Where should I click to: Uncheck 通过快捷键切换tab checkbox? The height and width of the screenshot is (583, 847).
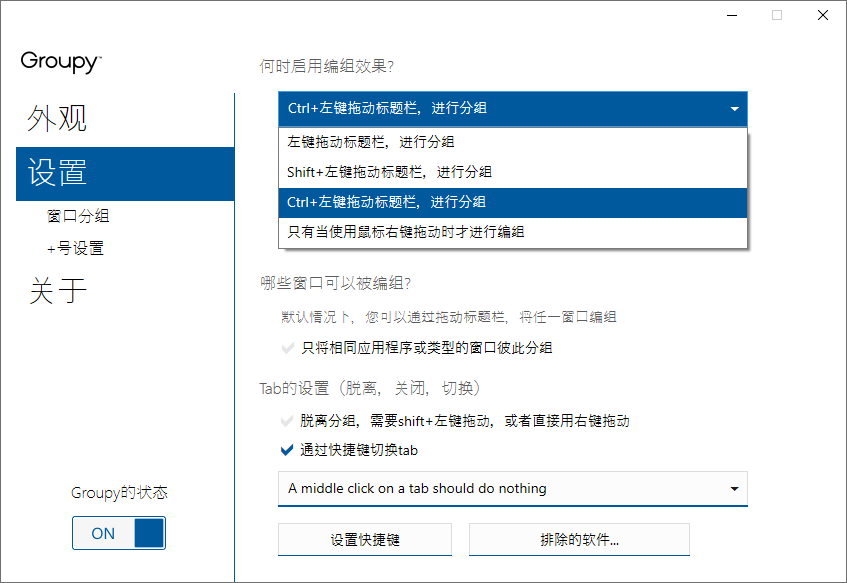pyautogui.click(x=289, y=450)
